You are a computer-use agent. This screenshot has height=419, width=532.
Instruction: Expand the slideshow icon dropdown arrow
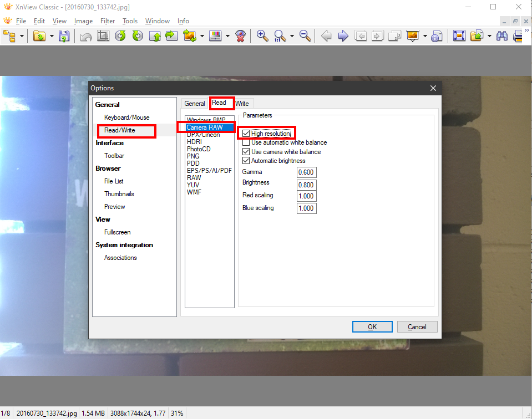(x=425, y=37)
